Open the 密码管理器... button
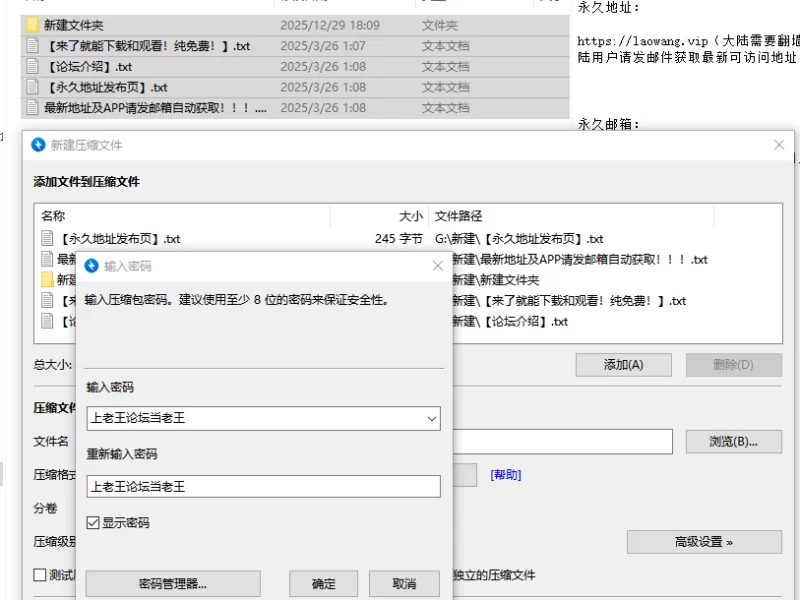 click(x=173, y=584)
